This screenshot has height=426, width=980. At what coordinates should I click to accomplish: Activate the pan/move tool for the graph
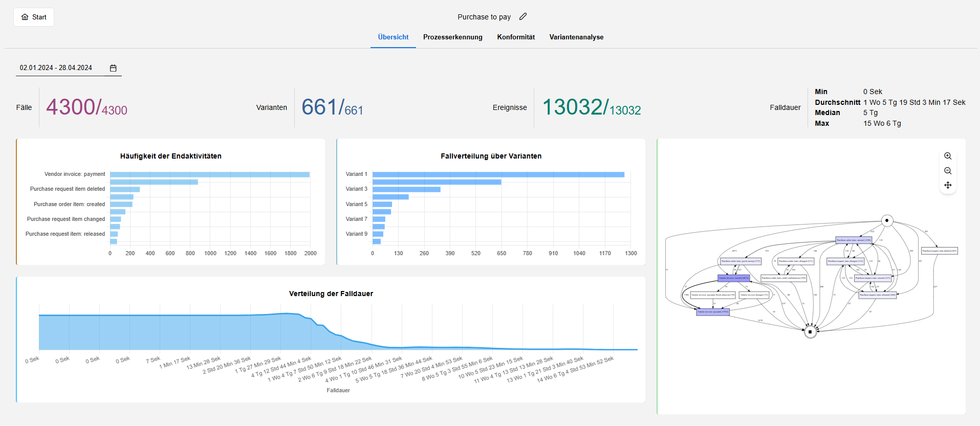tap(948, 185)
